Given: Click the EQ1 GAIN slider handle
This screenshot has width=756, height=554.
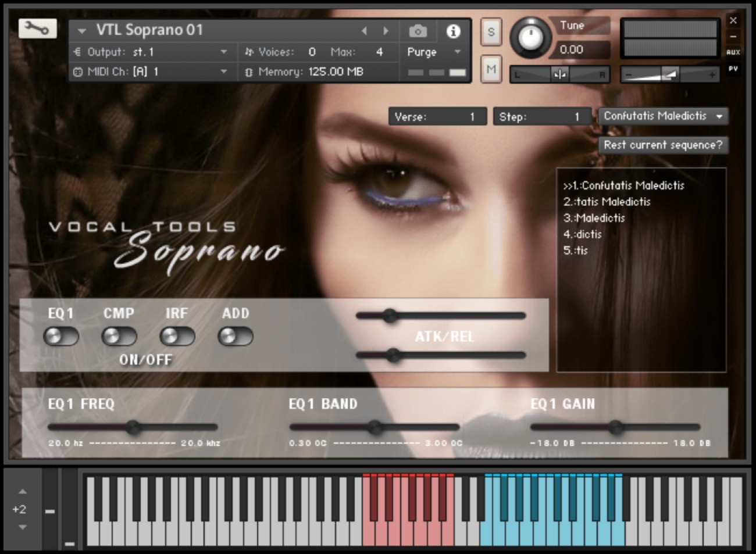Looking at the screenshot, I should coord(616,428).
